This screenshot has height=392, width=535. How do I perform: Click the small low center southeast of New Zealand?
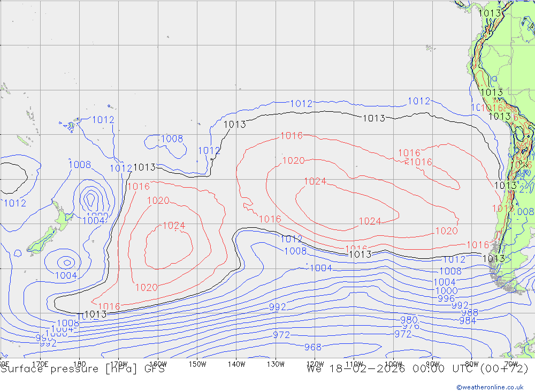tap(66, 262)
